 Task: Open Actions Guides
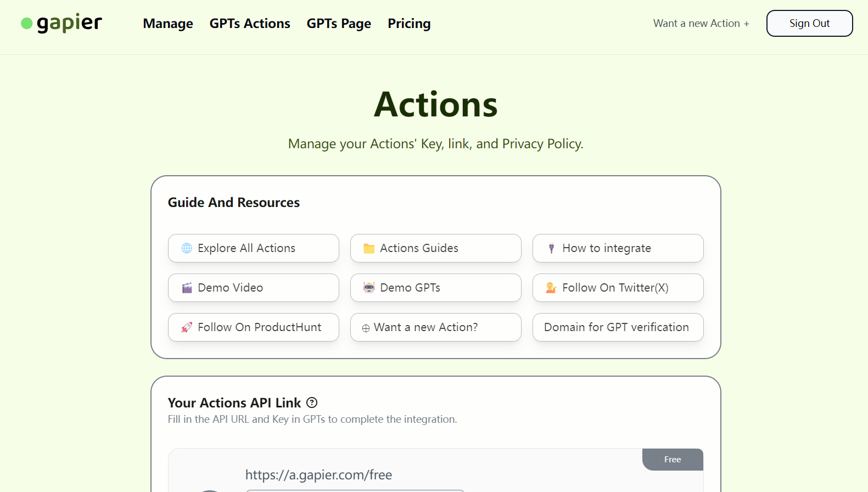(436, 248)
